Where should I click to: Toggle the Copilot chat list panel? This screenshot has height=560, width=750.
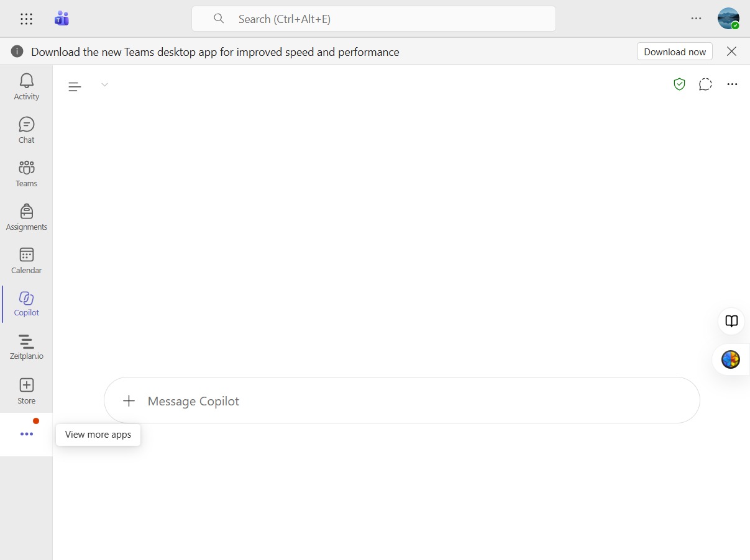[x=75, y=86]
